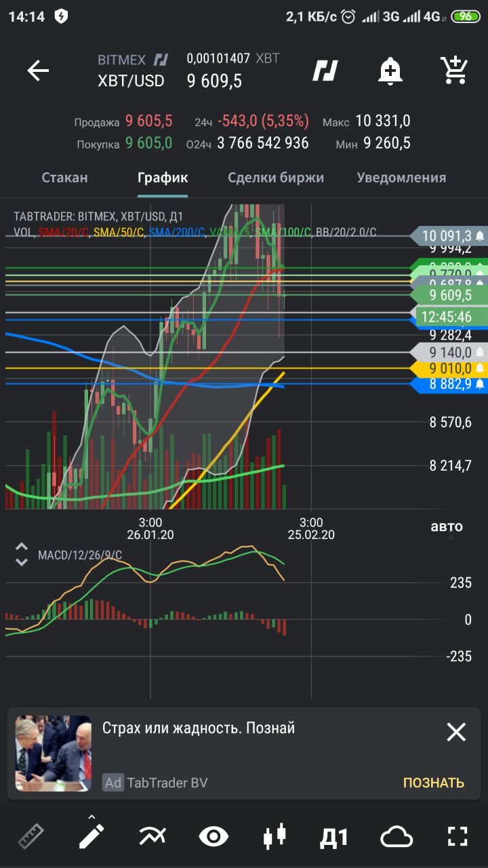488x868 pixels.
Task: Tap the status bar shield icon
Action: click(x=61, y=17)
